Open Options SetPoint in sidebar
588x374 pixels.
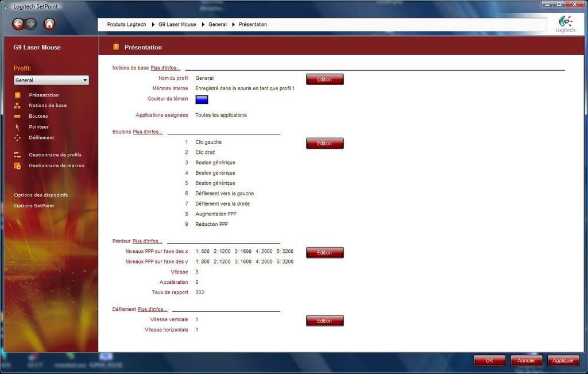[x=34, y=206]
